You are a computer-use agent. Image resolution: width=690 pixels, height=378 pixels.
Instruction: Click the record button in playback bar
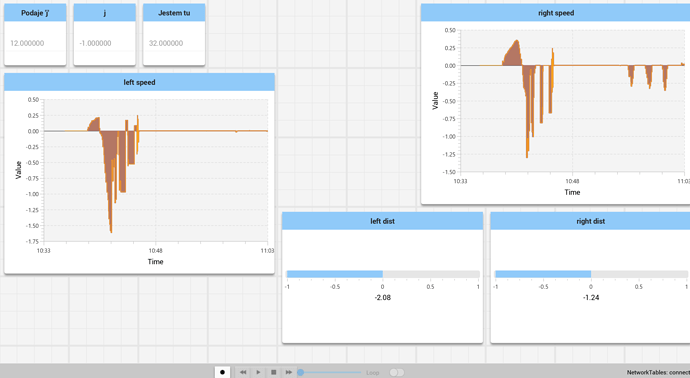coord(222,372)
